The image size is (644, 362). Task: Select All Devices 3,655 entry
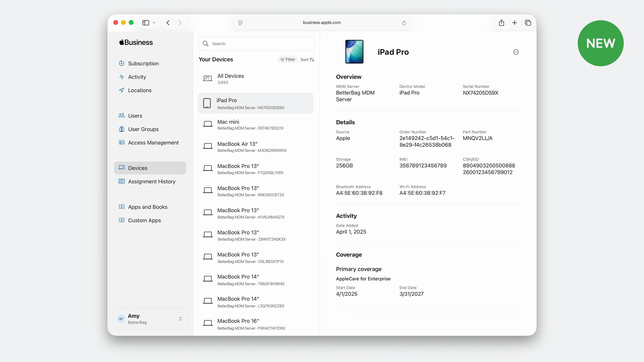256,79
